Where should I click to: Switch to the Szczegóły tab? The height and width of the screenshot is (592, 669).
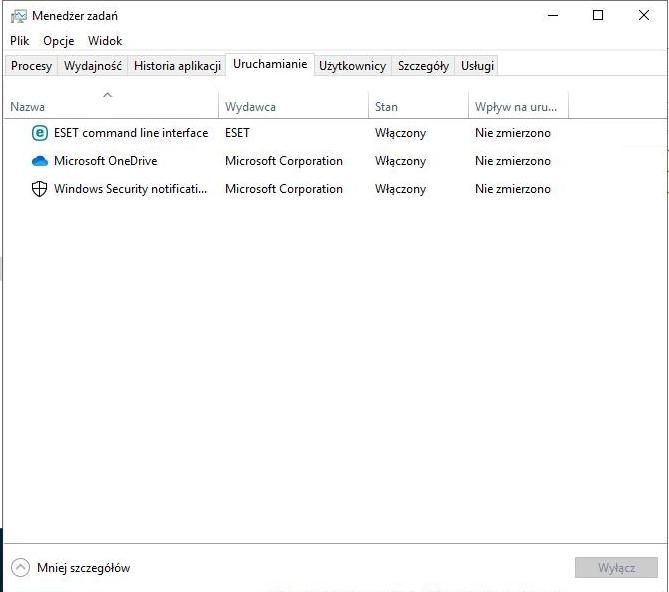tap(423, 66)
